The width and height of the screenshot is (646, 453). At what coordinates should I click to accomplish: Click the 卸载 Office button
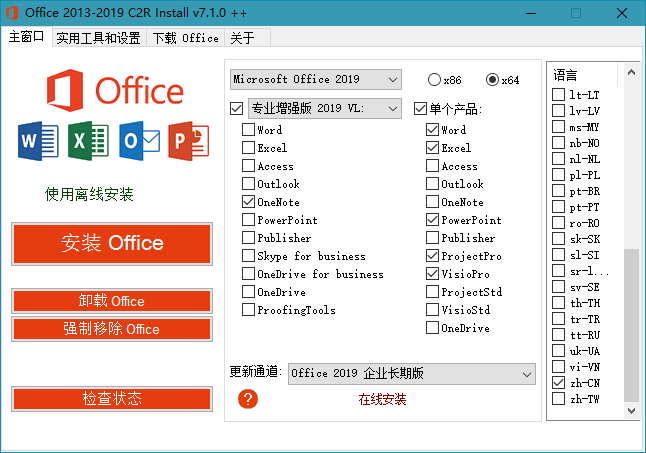112,301
